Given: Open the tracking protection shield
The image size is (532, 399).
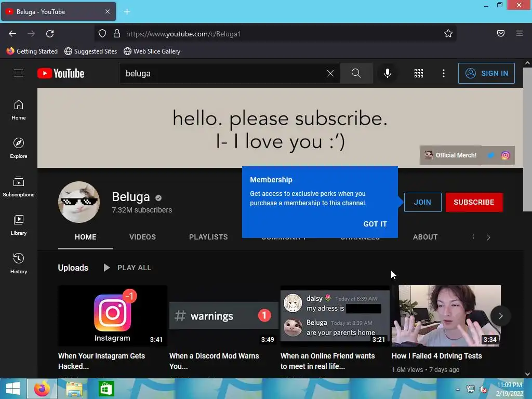Looking at the screenshot, I should (x=102, y=34).
